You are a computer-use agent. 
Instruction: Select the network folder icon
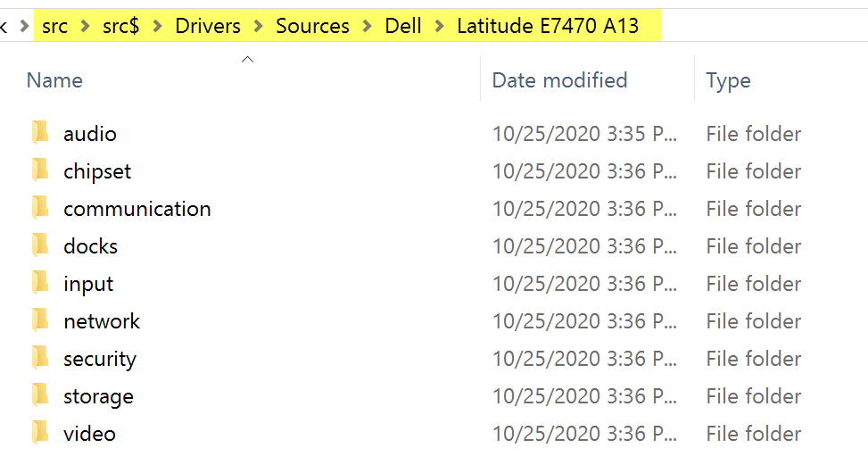[40, 321]
